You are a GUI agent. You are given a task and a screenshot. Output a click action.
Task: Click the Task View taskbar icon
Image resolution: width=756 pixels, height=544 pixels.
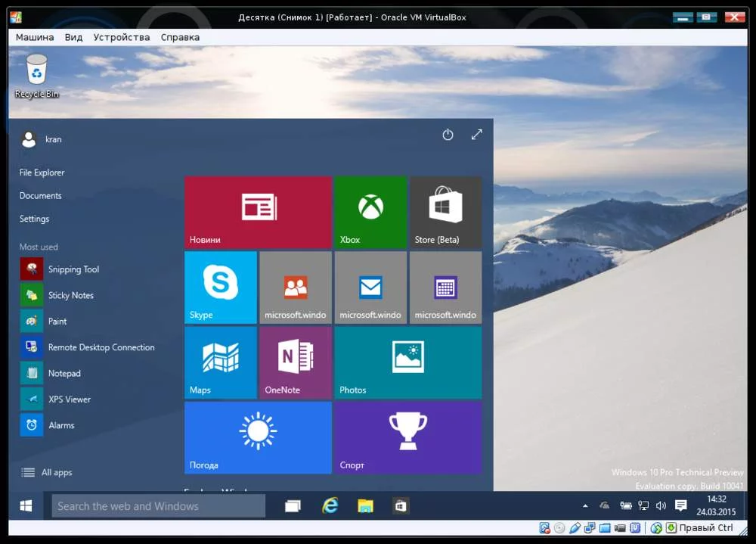point(293,506)
